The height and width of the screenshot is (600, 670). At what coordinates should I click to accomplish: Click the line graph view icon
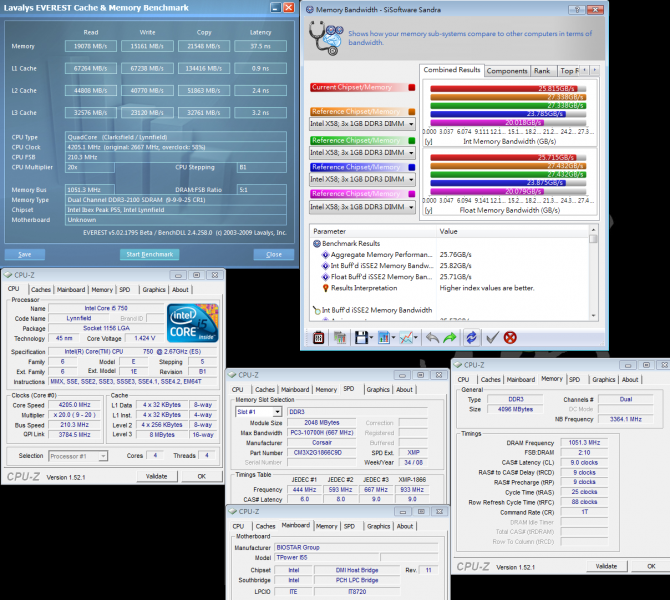tap(407, 338)
